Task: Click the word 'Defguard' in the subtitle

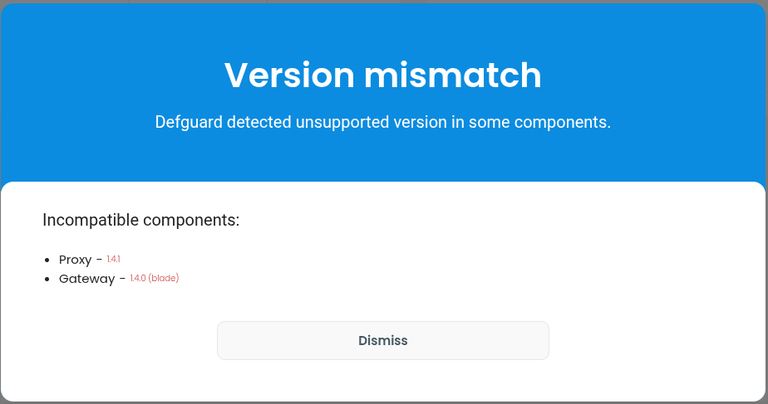Action: coord(190,123)
